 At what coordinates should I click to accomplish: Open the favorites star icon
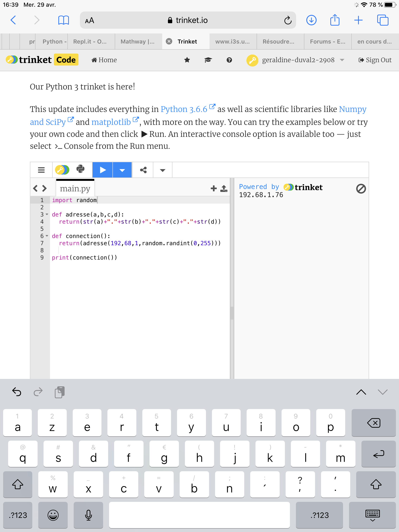pos(187,60)
